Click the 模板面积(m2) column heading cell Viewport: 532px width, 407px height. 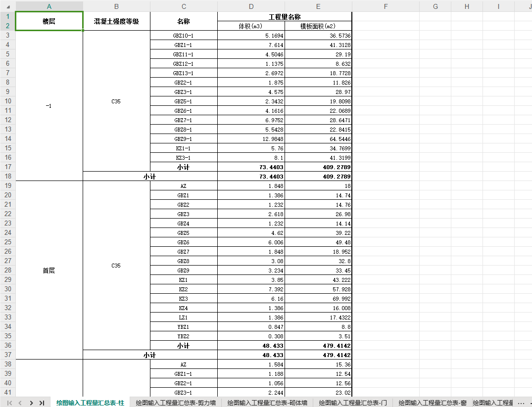318,26
